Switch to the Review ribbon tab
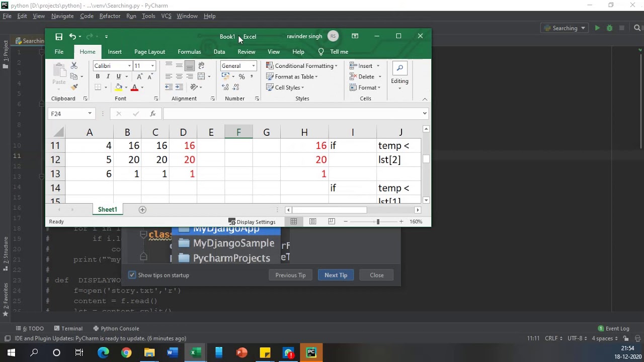 (246, 52)
